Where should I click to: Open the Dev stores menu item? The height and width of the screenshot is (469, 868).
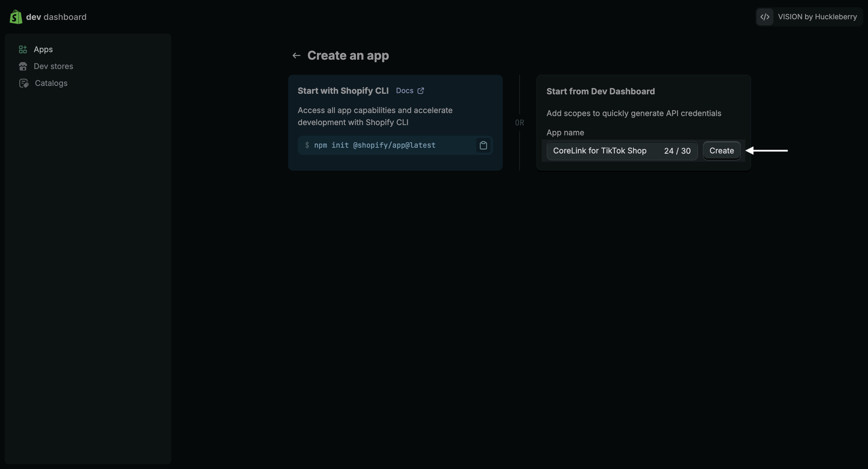point(53,66)
